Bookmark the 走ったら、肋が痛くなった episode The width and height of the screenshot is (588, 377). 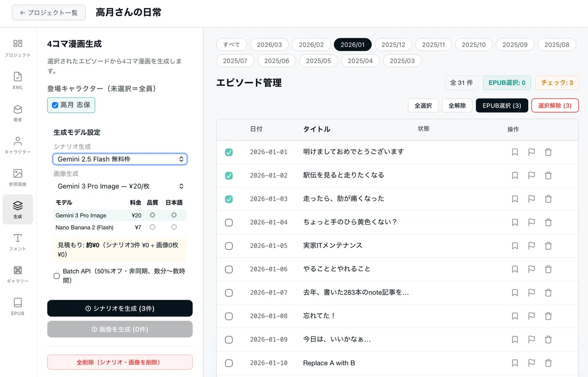coord(514,199)
